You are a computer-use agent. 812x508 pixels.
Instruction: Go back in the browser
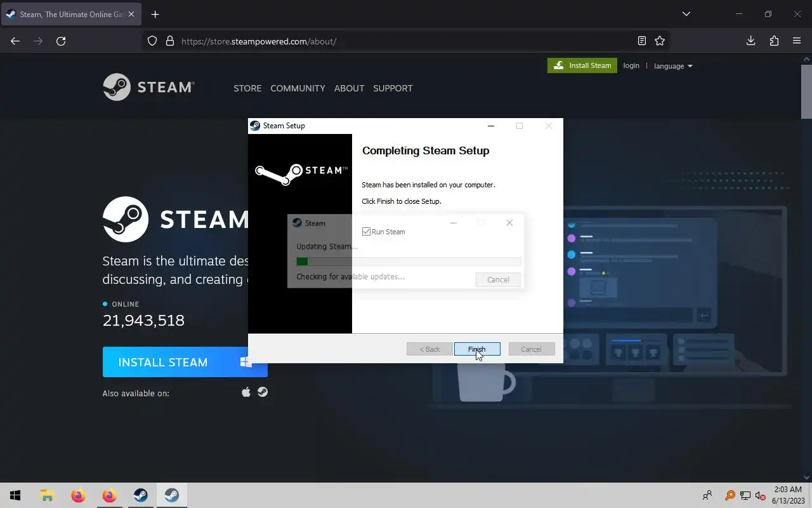15,41
